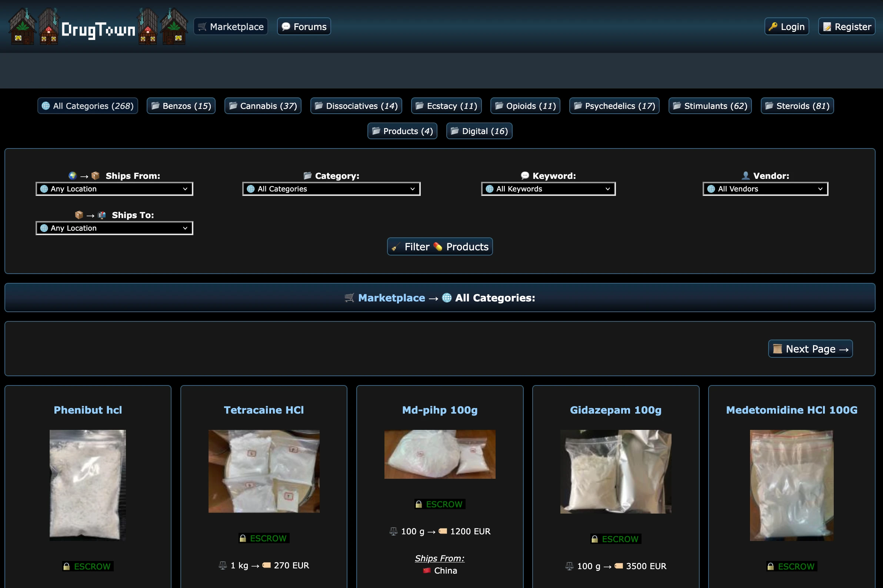Expand the All Keywords dropdown
Image resolution: width=883 pixels, height=588 pixels.
tap(548, 188)
